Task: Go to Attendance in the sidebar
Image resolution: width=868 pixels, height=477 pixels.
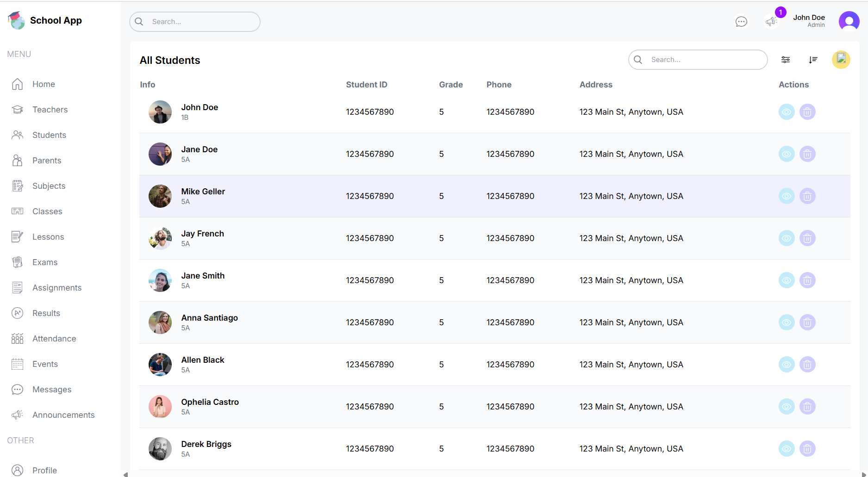Action: [54, 339]
